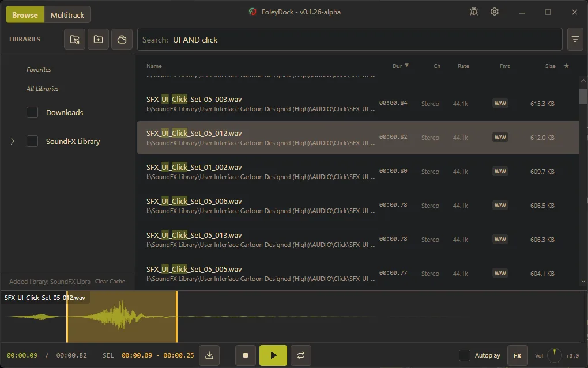Toggle the loop playback button

coord(300,355)
